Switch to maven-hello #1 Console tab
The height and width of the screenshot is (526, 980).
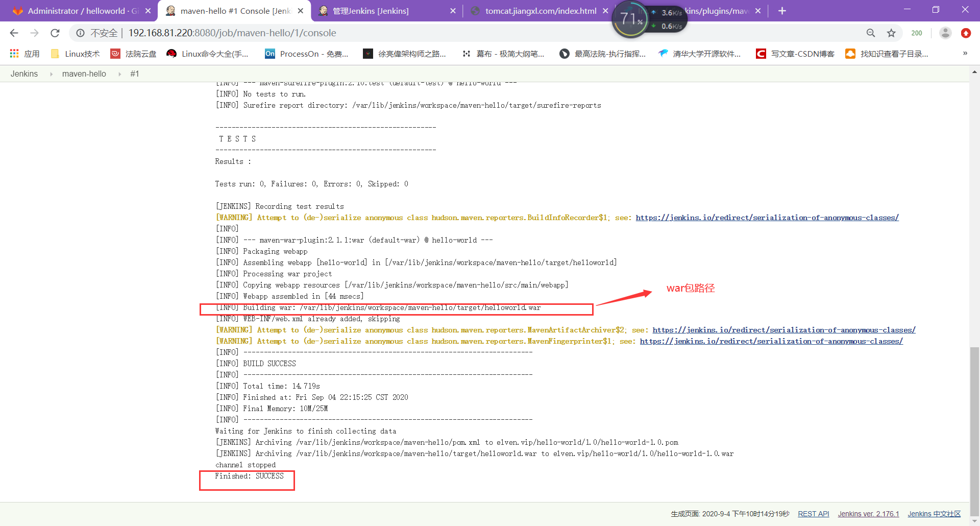(235, 11)
